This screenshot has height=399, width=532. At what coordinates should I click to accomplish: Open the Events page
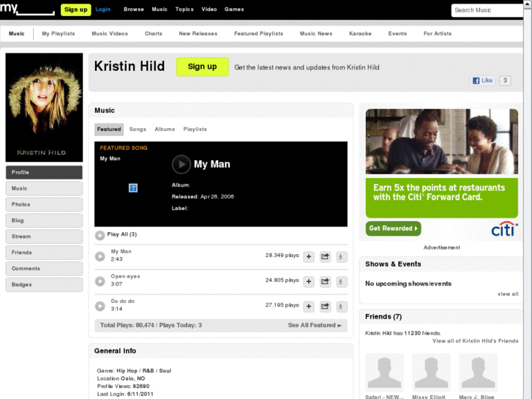(397, 34)
